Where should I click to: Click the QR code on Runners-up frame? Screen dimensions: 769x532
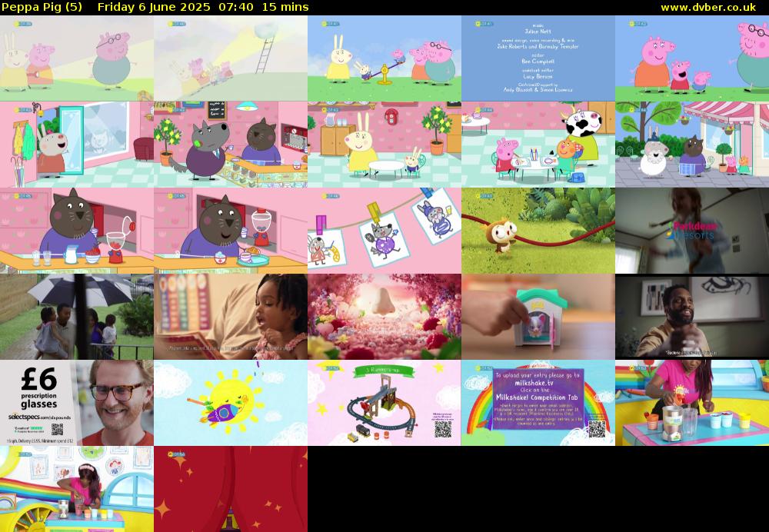coord(443,429)
